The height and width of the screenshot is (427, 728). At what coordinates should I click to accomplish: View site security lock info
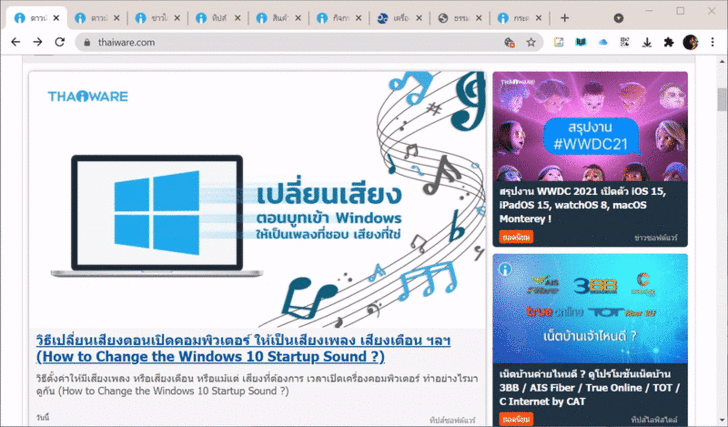point(87,43)
